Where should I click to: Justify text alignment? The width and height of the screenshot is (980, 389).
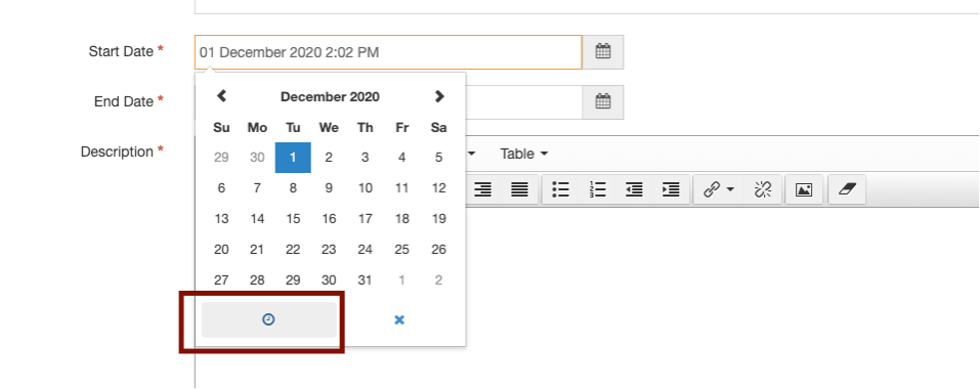[519, 189]
